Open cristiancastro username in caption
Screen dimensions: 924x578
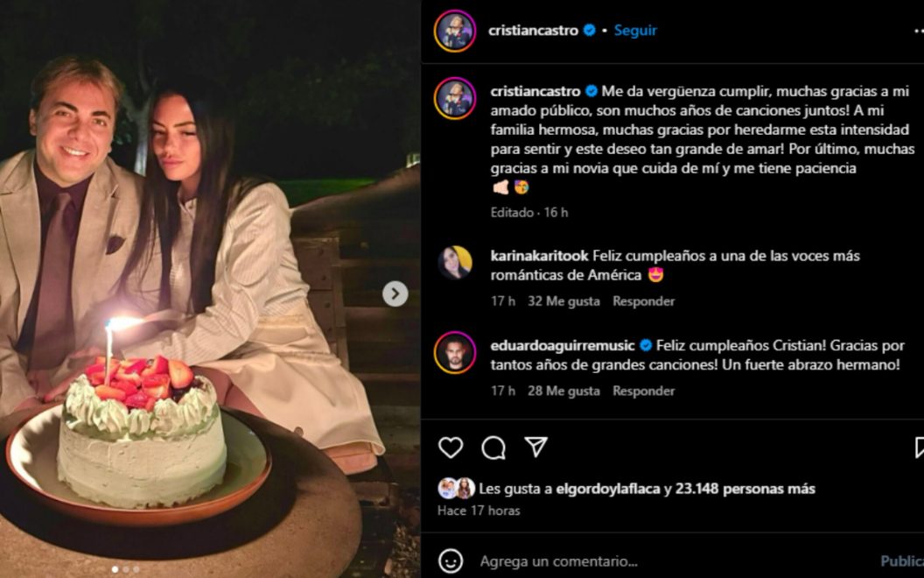[x=535, y=91]
